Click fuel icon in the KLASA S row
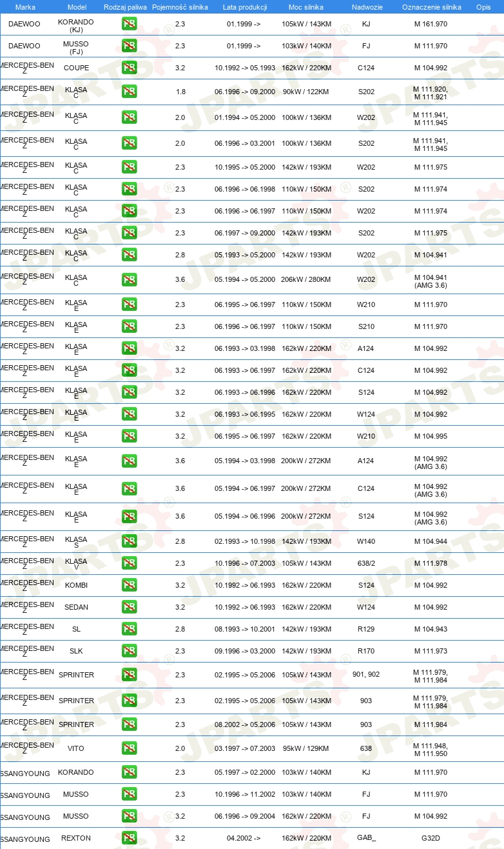This screenshot has height=849, width=504. [x=129, y=541]
